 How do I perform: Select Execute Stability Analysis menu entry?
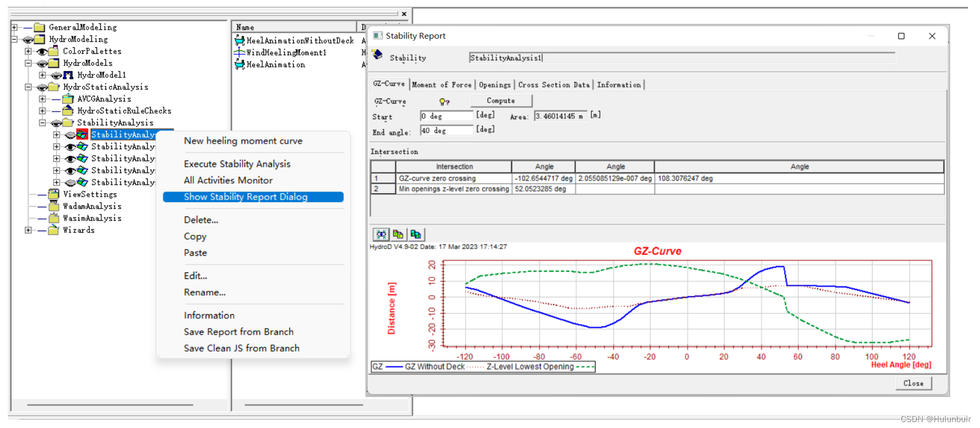point(237,164)
